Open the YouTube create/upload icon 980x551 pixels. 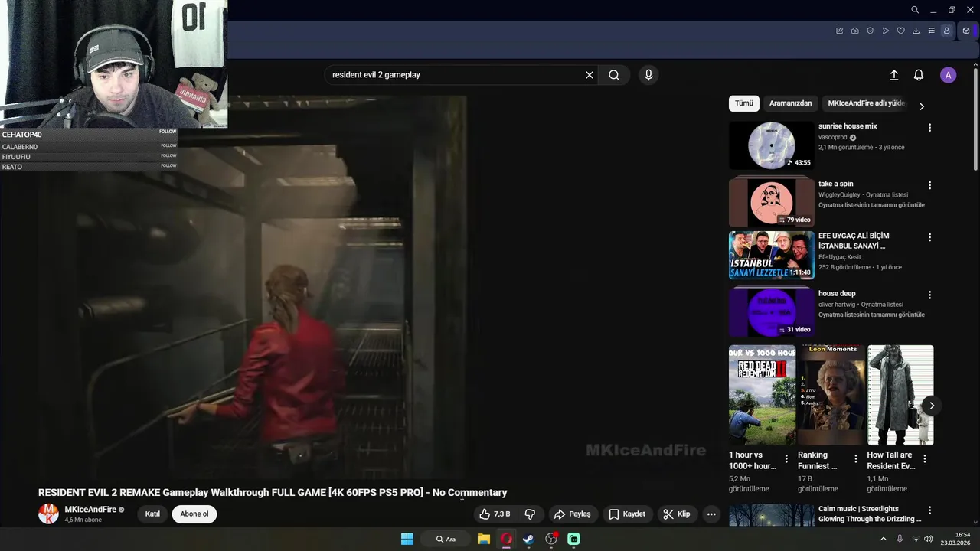(x=893, y=75)
